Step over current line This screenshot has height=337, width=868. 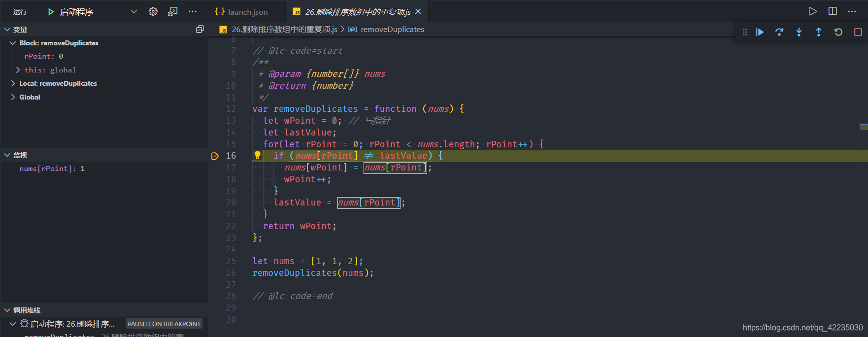coord(779,32)
